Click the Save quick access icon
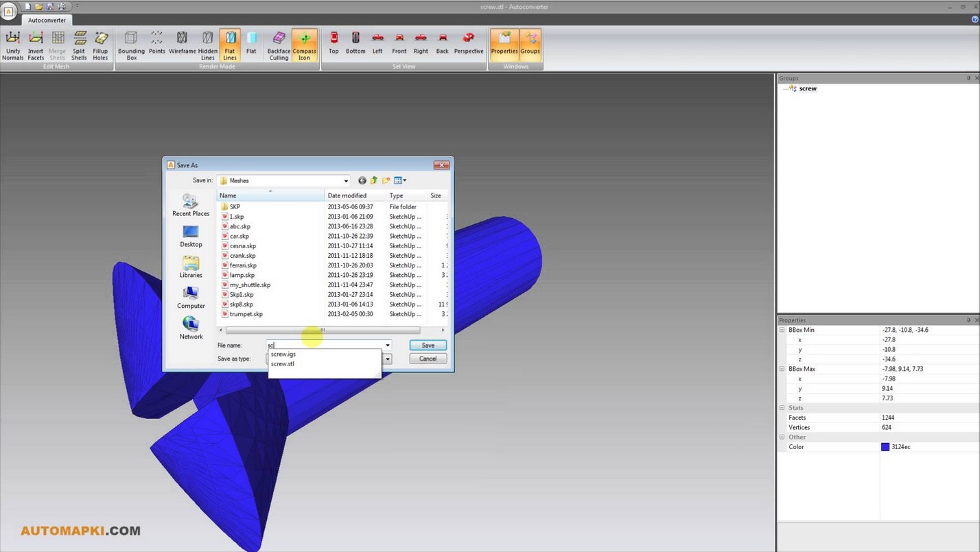980x552 pixels. pyautogui.click(x=50, y=6)
